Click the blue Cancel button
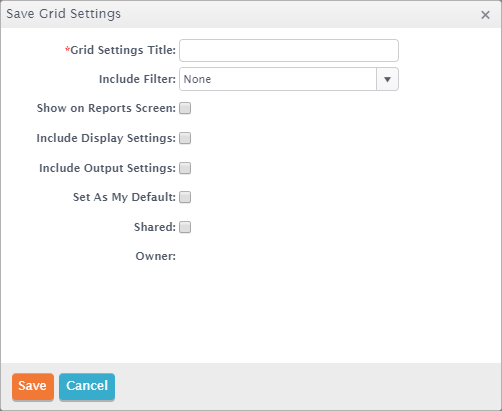 87,386
